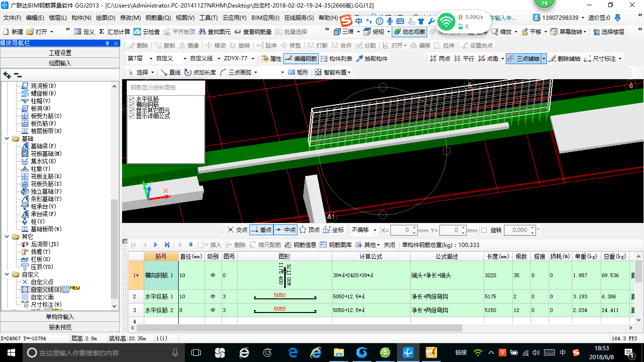
Task: Open the 尺寸标注 dimension dropdown
Action: tap(620, 58)
